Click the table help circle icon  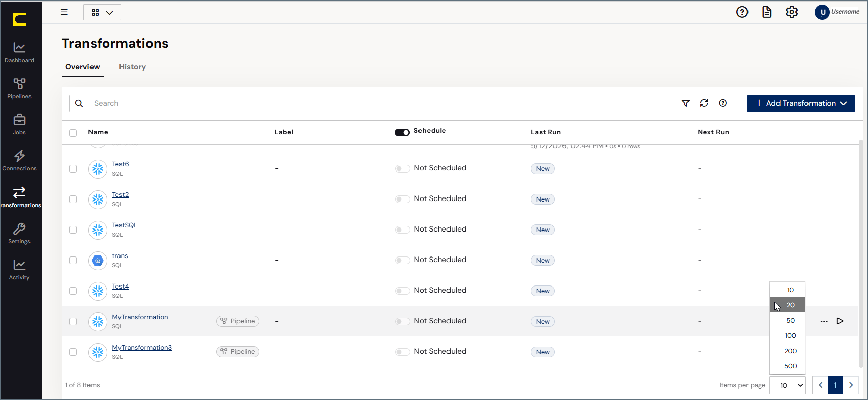(723, 103)
